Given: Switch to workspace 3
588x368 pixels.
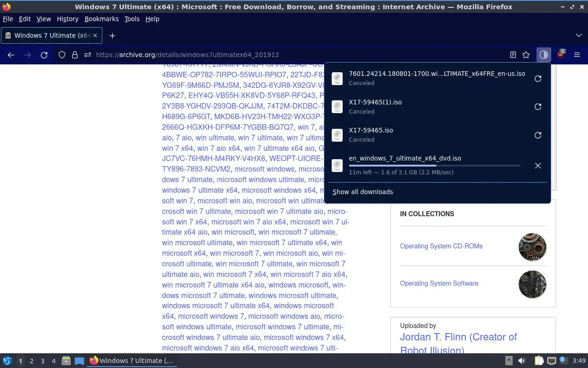Looking at the screenshot, I should pos(42,361).
